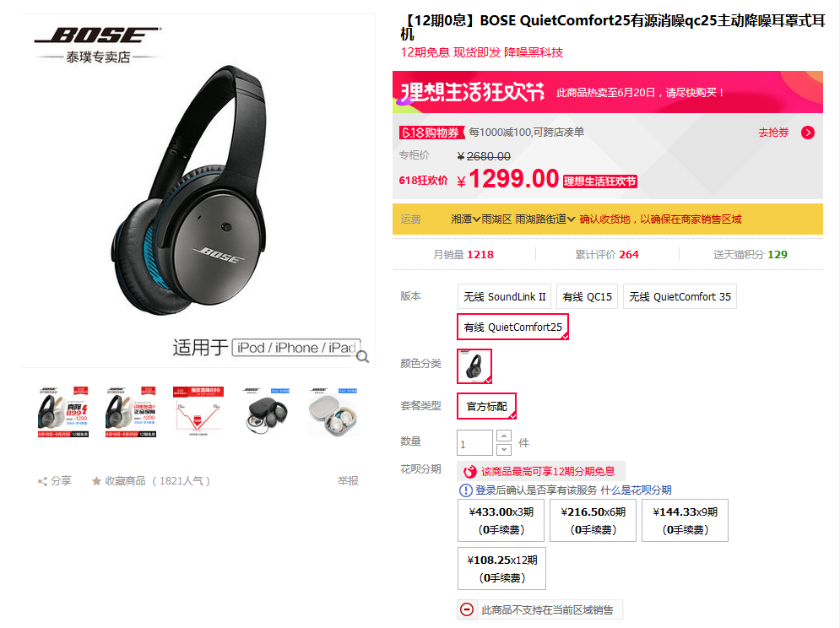Select the 无线 SoundLink II version
Screen dimensions: 840x628
tap(505, 296)
